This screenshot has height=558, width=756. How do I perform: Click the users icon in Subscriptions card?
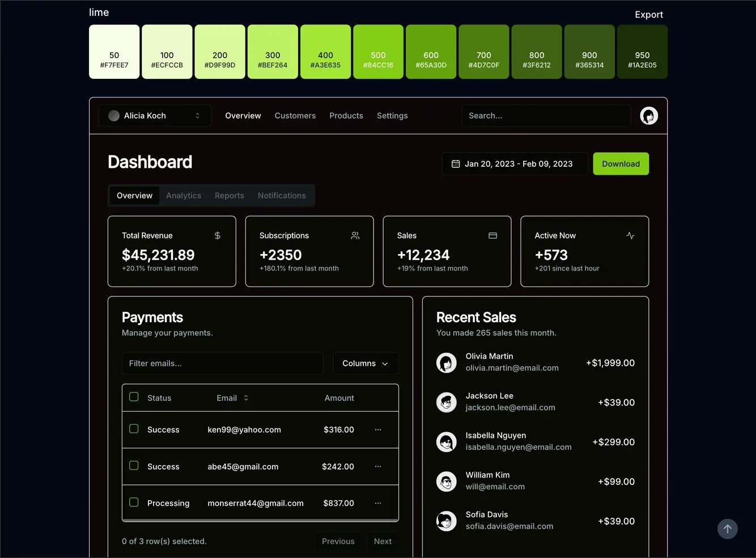pos(355,235)
